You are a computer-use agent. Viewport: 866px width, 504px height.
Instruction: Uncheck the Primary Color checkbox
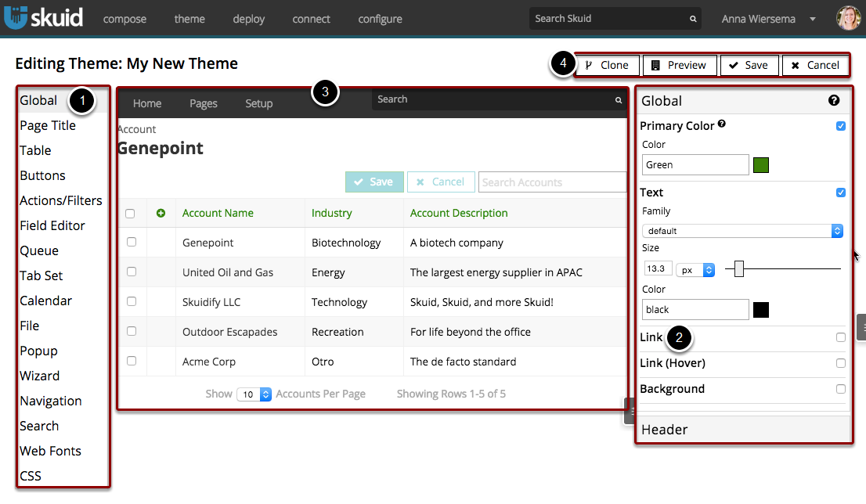[841, 126]
